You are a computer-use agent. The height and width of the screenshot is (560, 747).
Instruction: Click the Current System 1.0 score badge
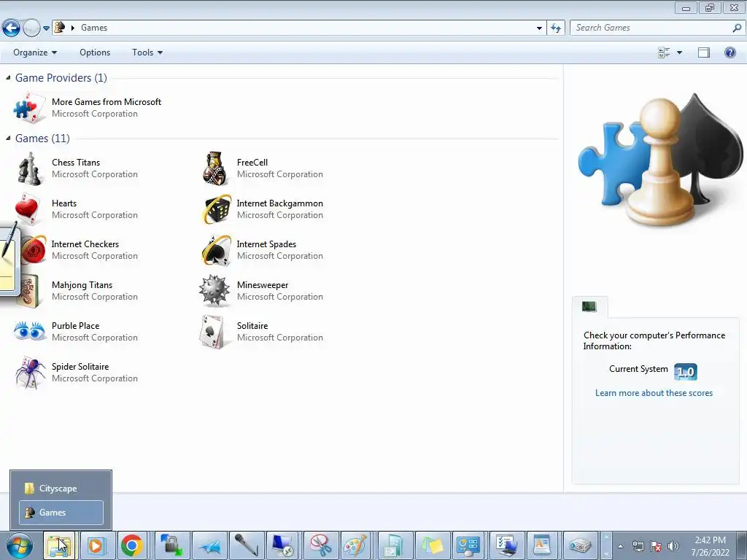pos(686,372)
